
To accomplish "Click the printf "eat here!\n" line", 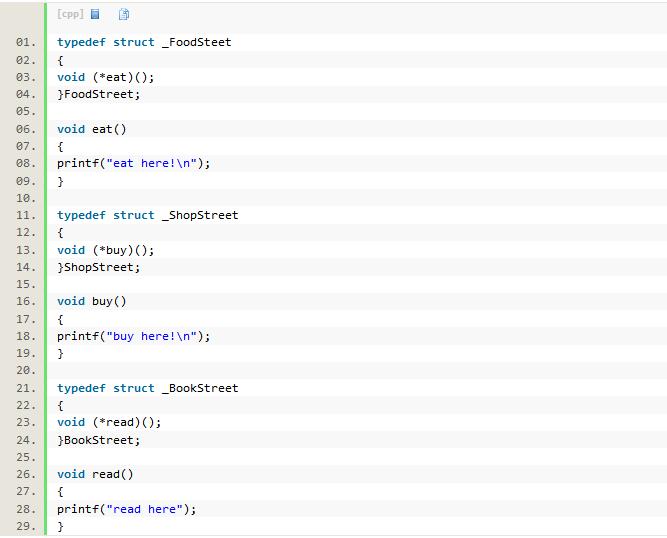I will coord(134,163).
